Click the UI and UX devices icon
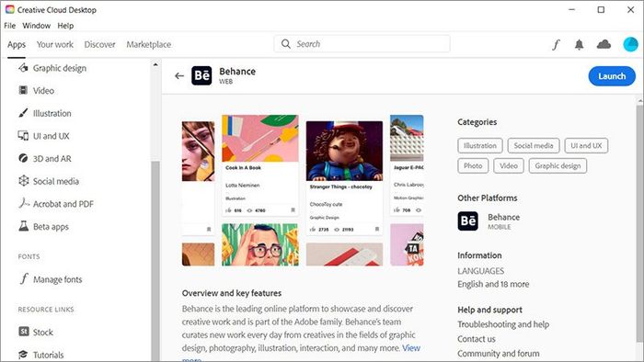The width and height of the screenshot is (644, 362). 23,135
